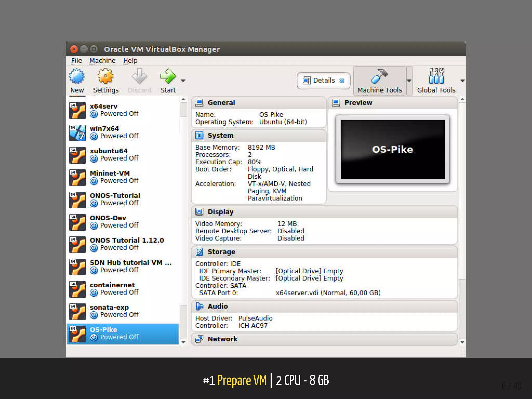Open Global Tools icon
Image resolution: width=532 pixels, height=399 pixels.
click(436, 76)
